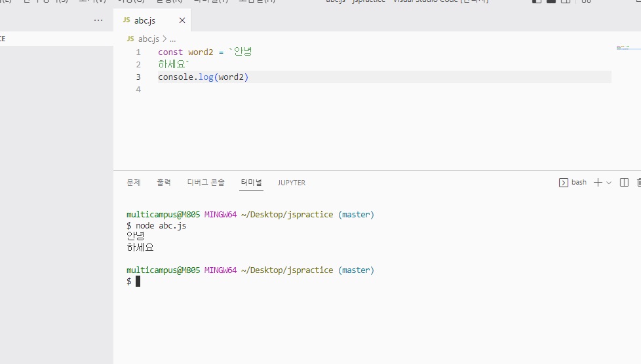The width and height of the screenshot is (641, 364).
Task: Open the sidebar more actions ellipsis
Action: point(98,20)
